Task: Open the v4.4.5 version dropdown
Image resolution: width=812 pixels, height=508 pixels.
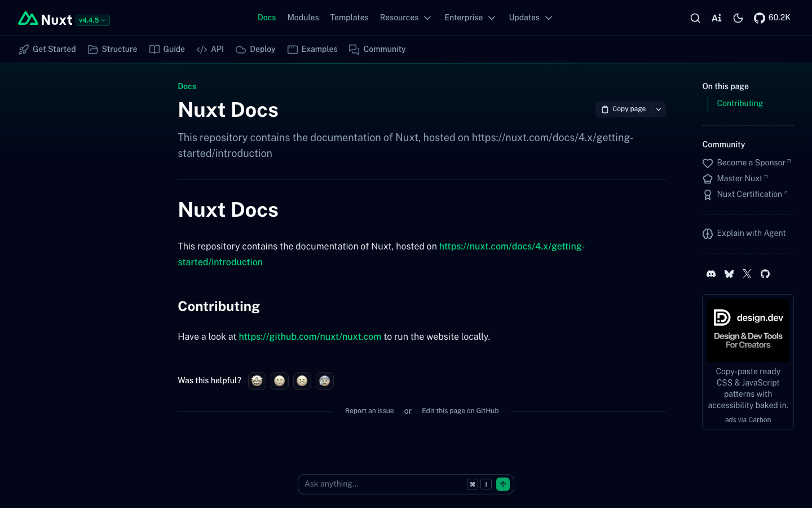Action: click(x=92, y=20)
